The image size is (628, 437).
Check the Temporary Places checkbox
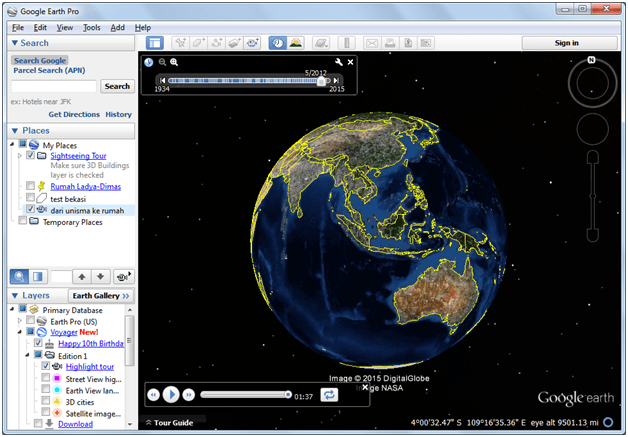coord(23,222)
